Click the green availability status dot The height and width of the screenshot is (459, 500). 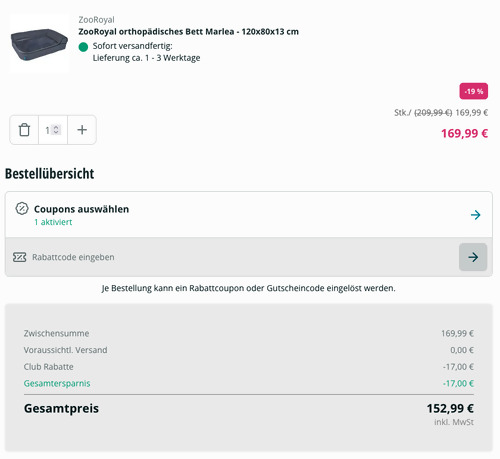(x=83, y=47)
